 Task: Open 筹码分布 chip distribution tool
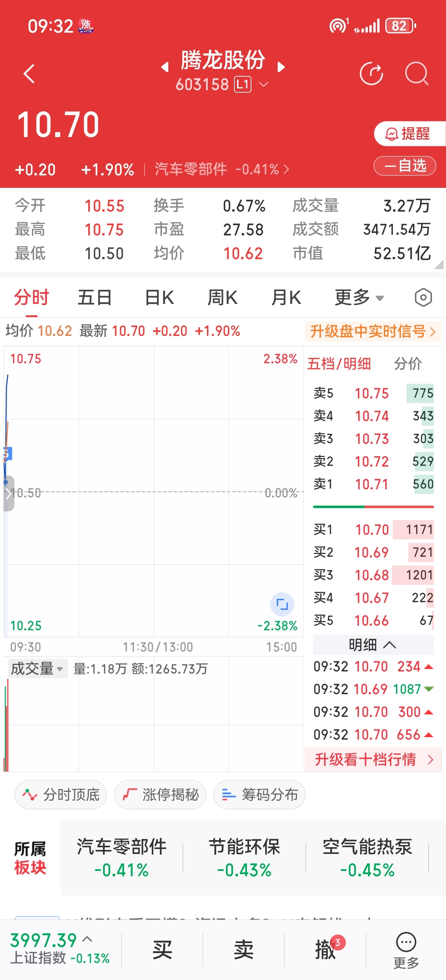(x=260, y=794)
